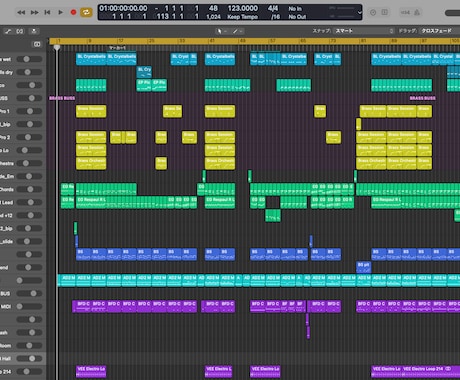The height and width of the screenshot is (380, 460).
Task: Click bar 73 in the ruler
Action: (333, 41)
